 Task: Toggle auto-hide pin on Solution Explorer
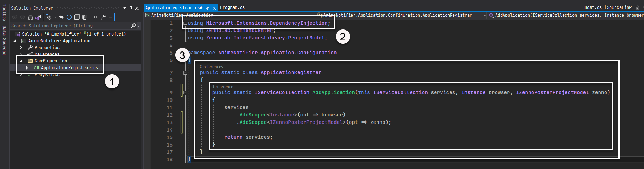click(131, 8)
